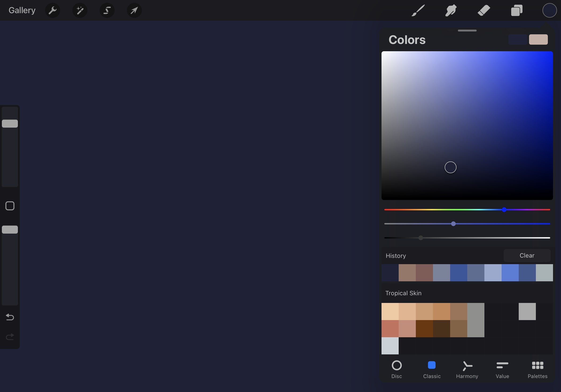Return to the Gallery
The image size is (561, 392).
(22, 10)
